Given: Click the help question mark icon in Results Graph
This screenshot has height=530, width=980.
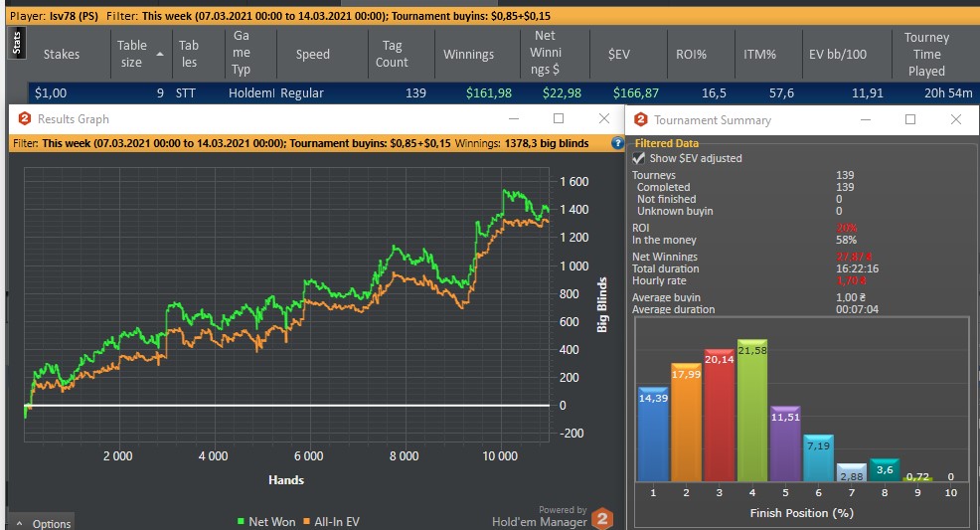Looking at the screenshot, I should pos(617,143).
